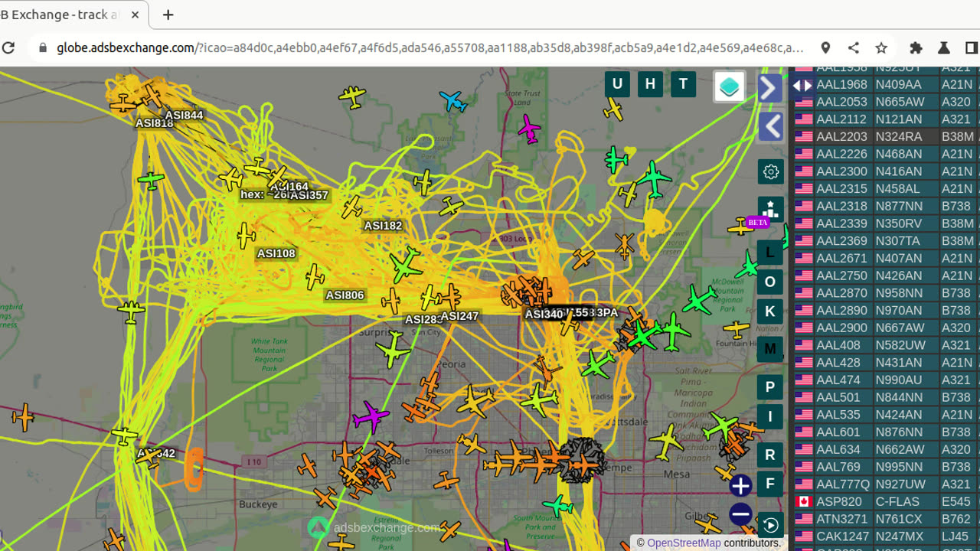
Task: Zoom in with the plus button
Action: (x=740, y=485)
